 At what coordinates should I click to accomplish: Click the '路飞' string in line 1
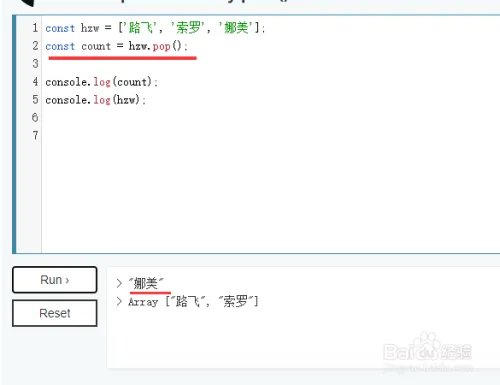click(x=141, y=28)
